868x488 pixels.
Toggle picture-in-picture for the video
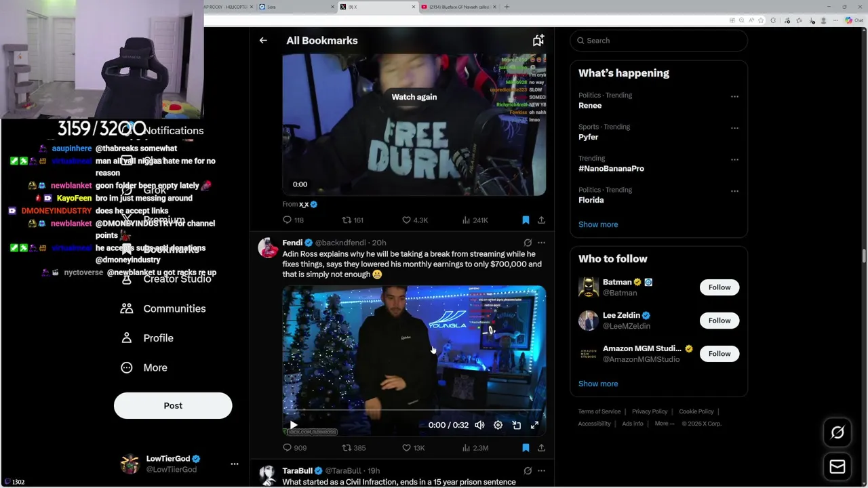(x=516, y=425)
